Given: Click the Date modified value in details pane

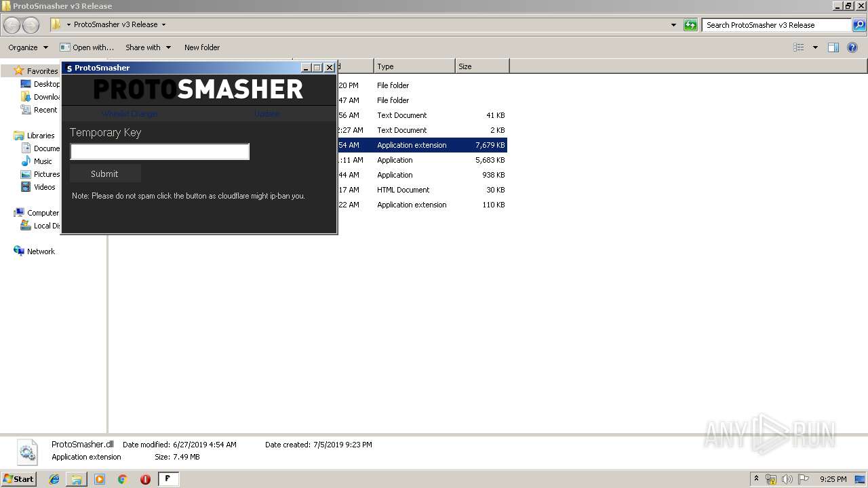Looking at the screenshot, I should click(x=205, y=445).
